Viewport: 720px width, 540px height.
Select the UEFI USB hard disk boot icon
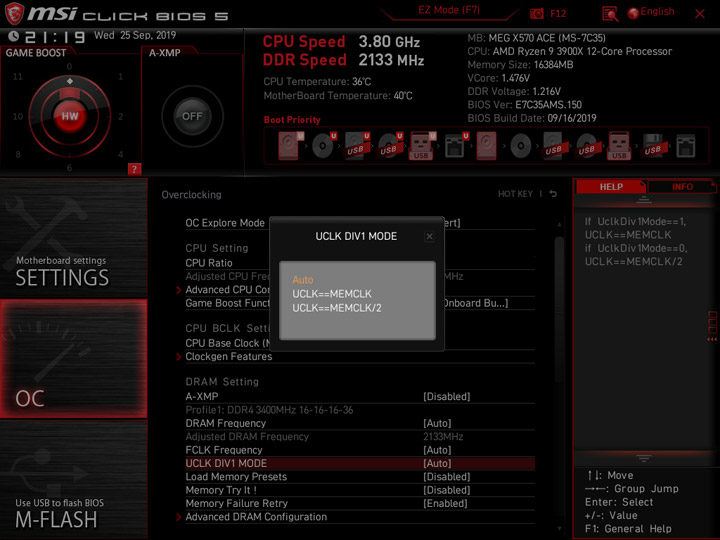(356, 146)
